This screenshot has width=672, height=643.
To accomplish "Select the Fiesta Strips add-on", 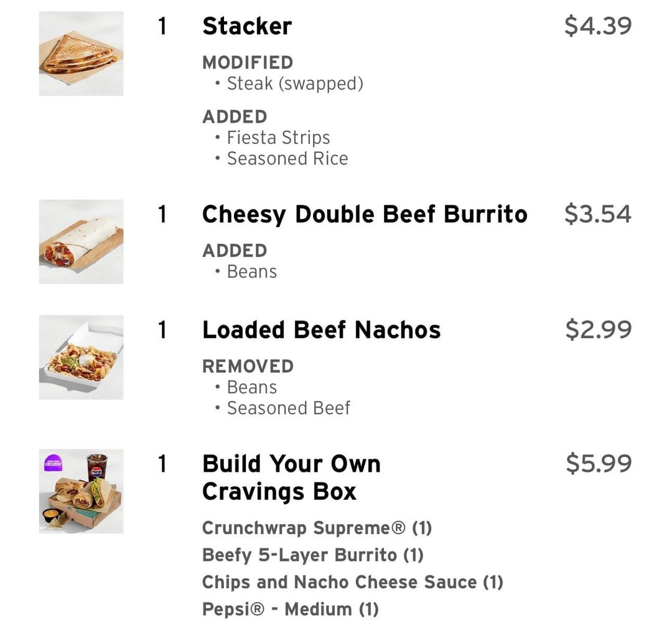I will pyautogui.click(x=278, y=138).
